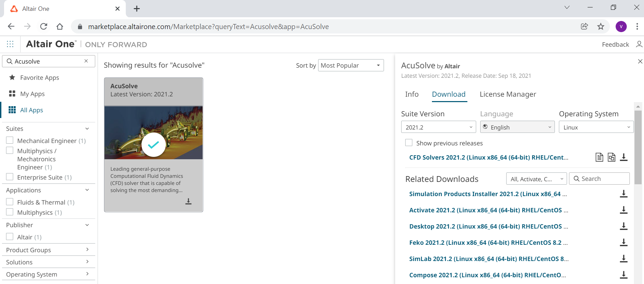Open the Feko 2021.2 download link

(488, 243)
